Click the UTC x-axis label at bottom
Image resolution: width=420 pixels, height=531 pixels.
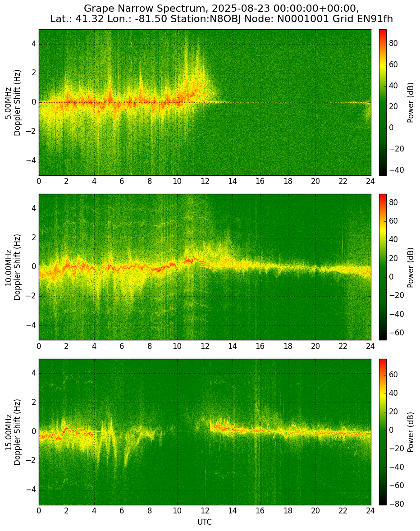(x=205, y=522)
